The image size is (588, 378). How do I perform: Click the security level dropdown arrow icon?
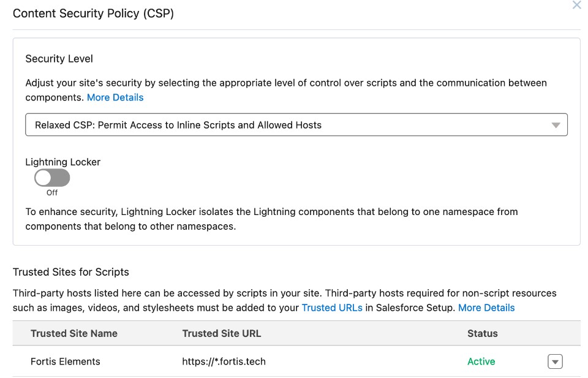tap(556, 125)
